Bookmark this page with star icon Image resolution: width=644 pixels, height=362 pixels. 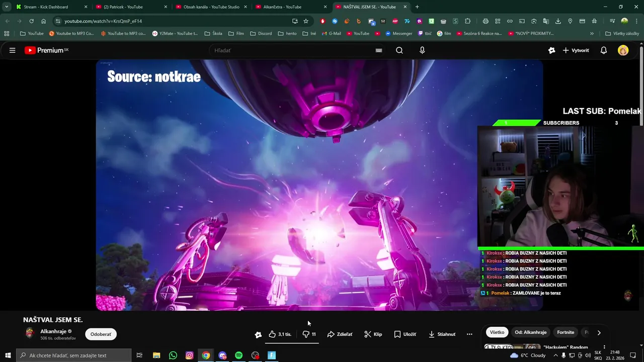tap(306, 21)
